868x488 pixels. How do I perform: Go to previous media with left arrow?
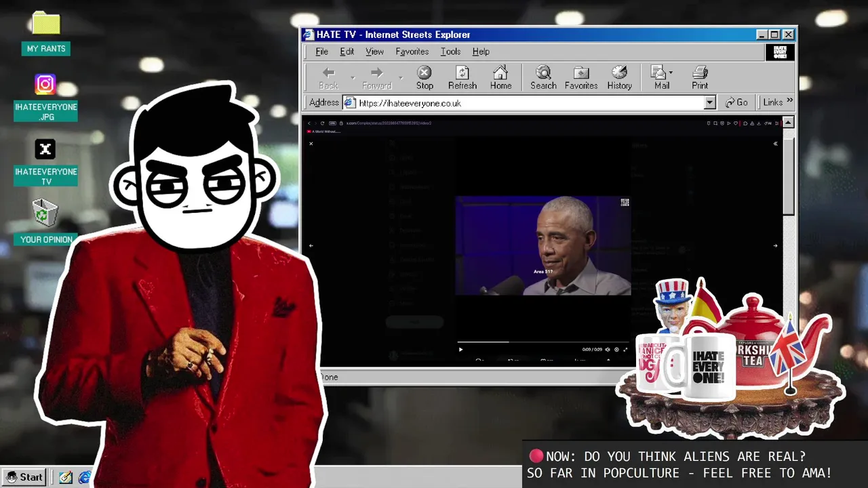311,245
